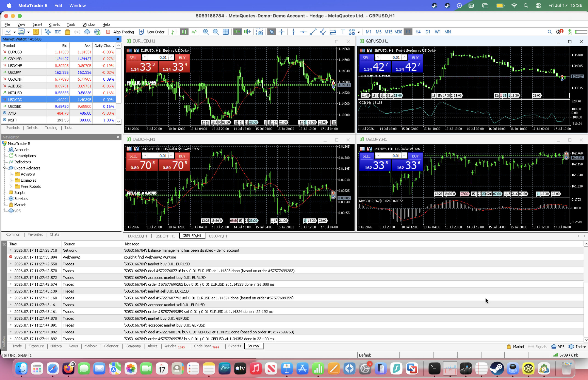Zoom in on the chart
The width and height of the screenshot is (588, 380).
point(206,32)
